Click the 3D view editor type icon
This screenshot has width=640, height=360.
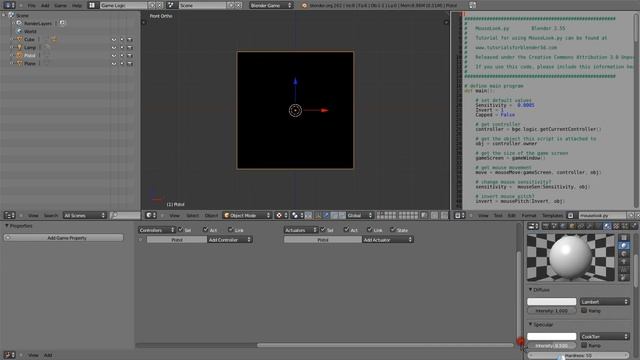coord(151,215)
